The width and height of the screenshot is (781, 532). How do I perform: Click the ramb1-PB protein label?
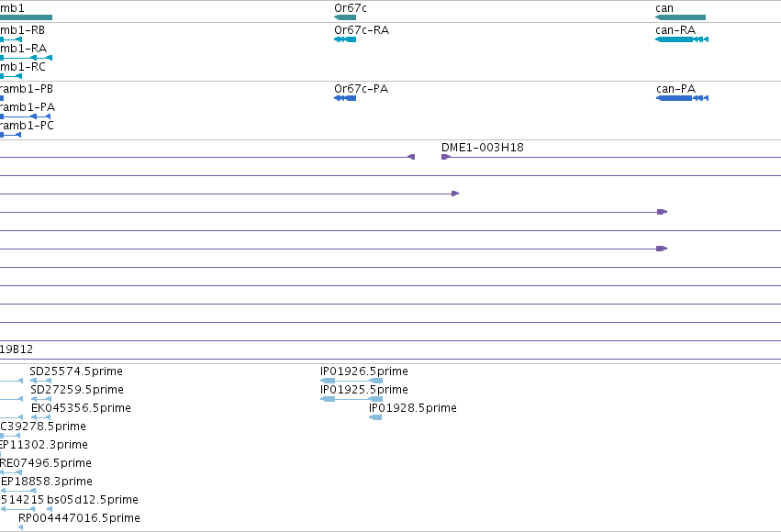point(27,89)
